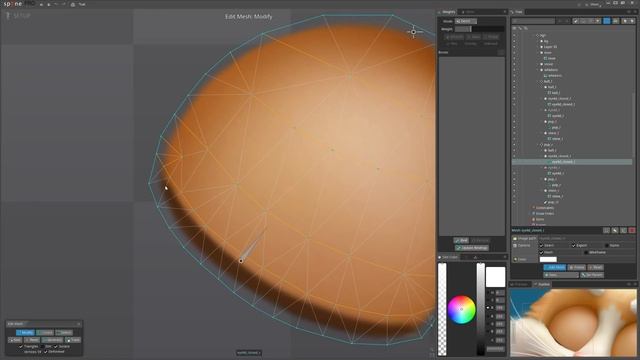The image size is (640, 360).
Task: Click Reset in the Edit Mesh dialog
Action: [x=32, y=340]
